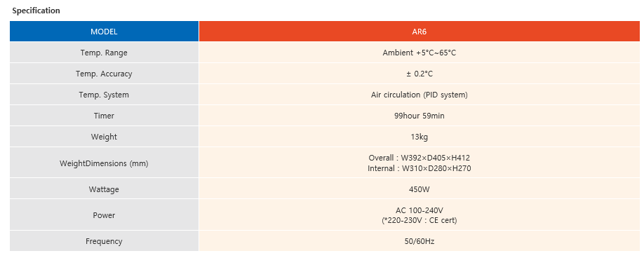
Task: Select the Temp. Accuracy label
Action: coord(104,74)
